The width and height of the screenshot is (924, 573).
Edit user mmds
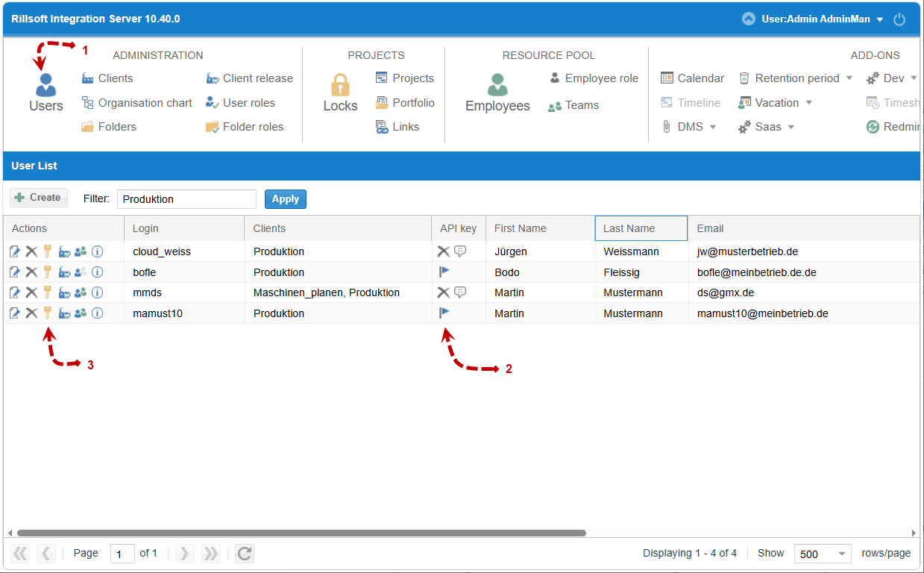click(x=15, y=292)
